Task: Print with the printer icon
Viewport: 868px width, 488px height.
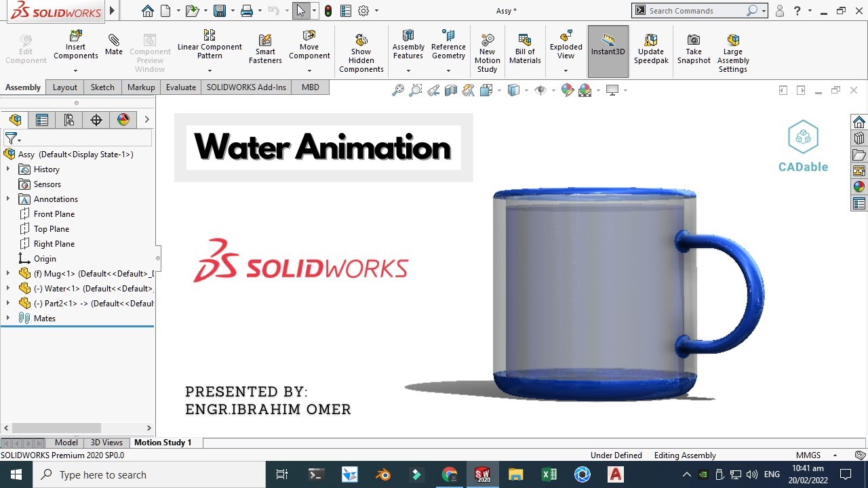Action: (x=247, y=11)
